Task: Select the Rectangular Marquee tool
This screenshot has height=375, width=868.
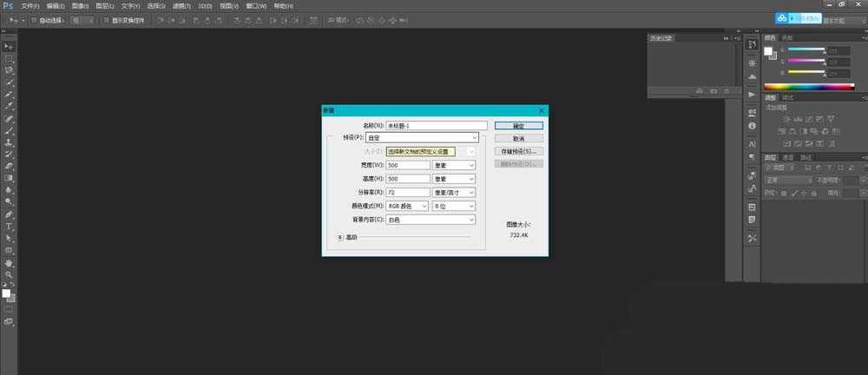Action: (x=9, y=59)
